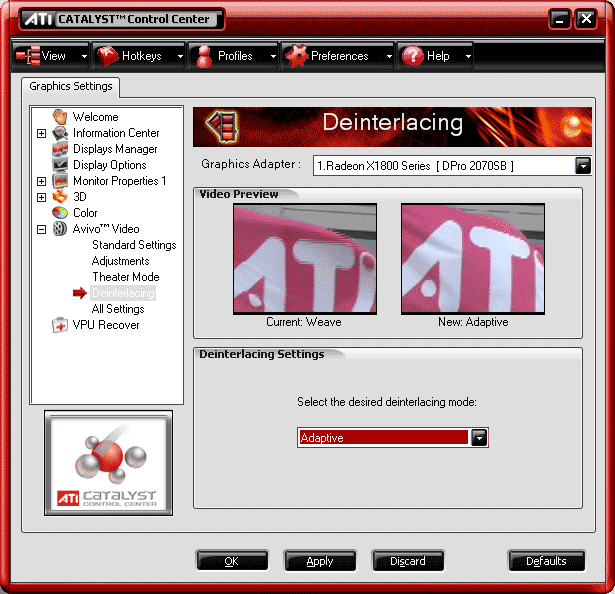
Task: Minimize the Catalyst Control Center window
Action: tap(560, 19)
